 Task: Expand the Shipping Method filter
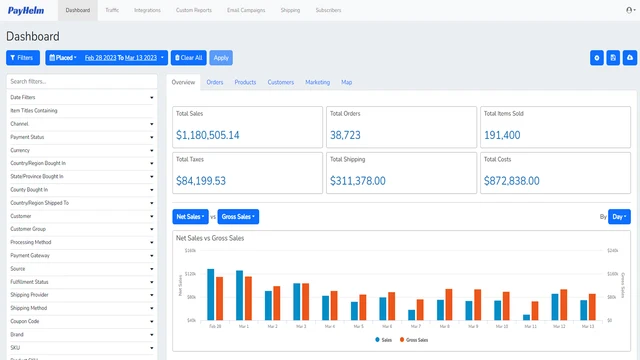82,308
